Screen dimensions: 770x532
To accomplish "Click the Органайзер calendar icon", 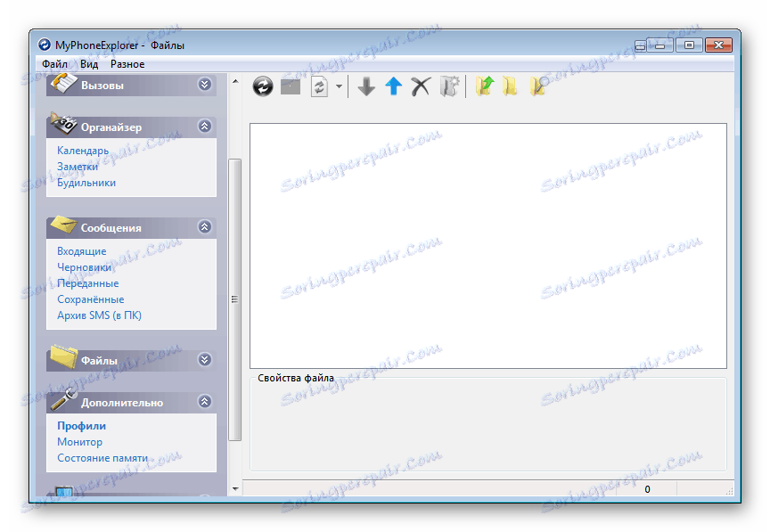I will coord(63,123).
